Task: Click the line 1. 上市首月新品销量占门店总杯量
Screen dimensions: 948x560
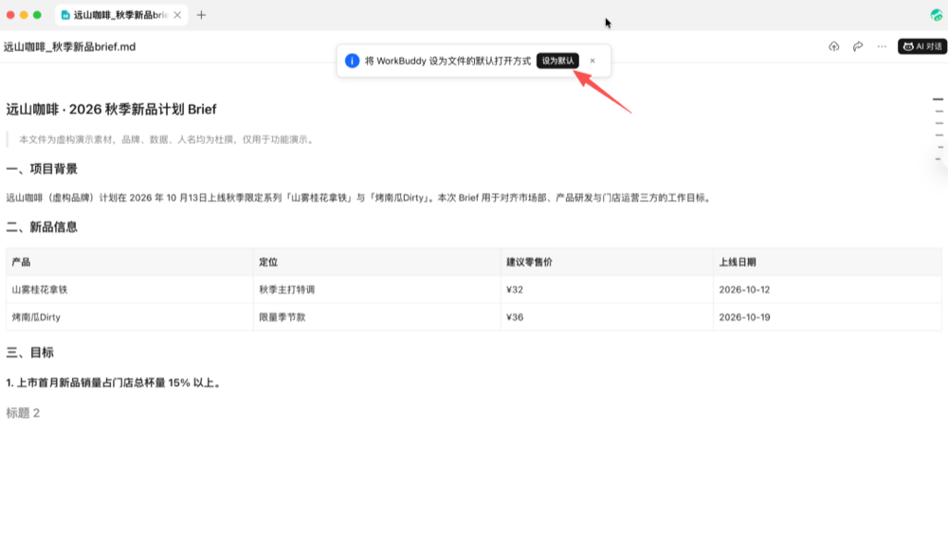Action: tap(115, 383)
